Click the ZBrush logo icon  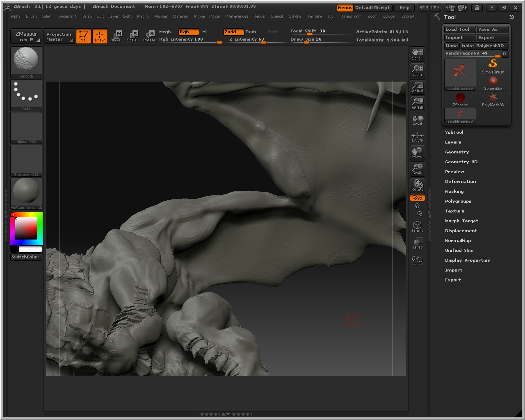(7, 7)
